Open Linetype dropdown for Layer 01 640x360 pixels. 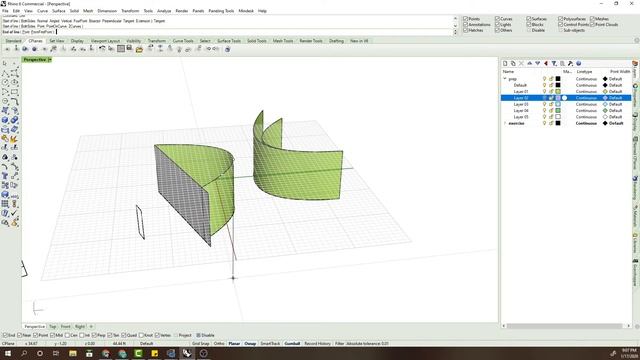tap(586, 91)
